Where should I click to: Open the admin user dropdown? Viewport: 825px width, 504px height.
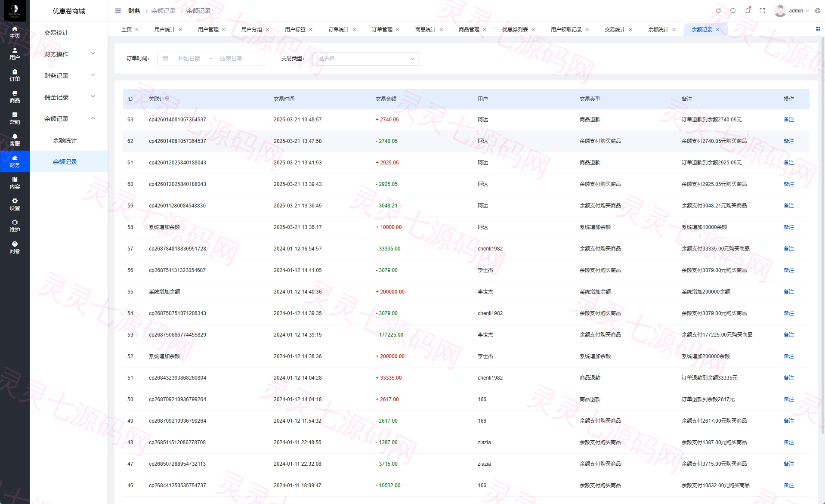point(792,11)
